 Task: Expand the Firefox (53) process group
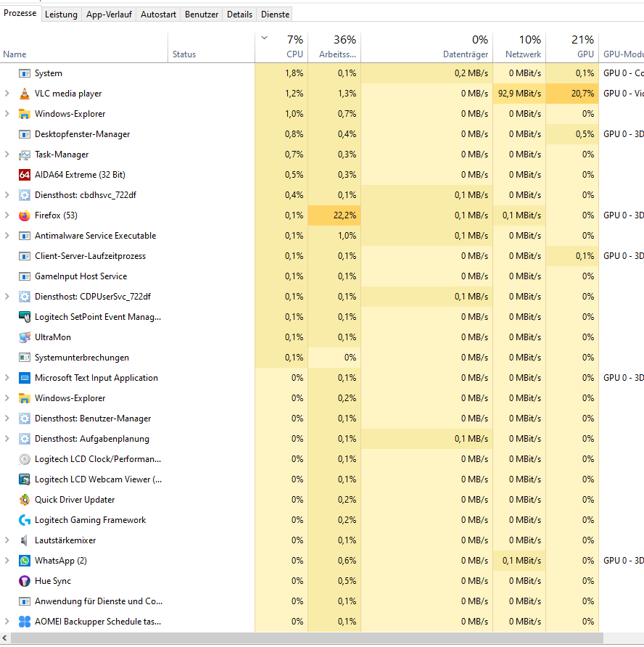(7, 215)
